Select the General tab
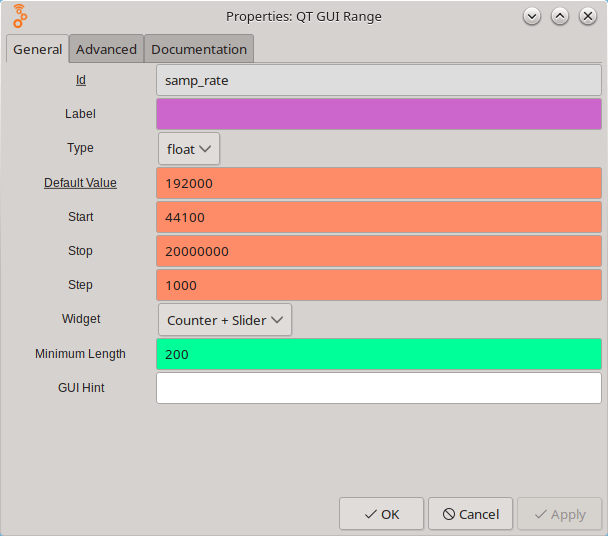Viewport: 608px width, 536px height. [x=38, y=49]
